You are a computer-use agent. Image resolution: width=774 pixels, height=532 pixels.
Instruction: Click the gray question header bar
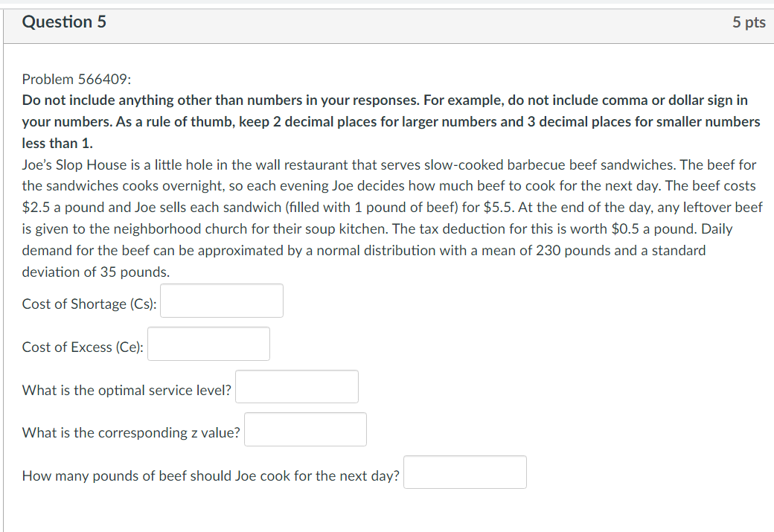point(387,22)
